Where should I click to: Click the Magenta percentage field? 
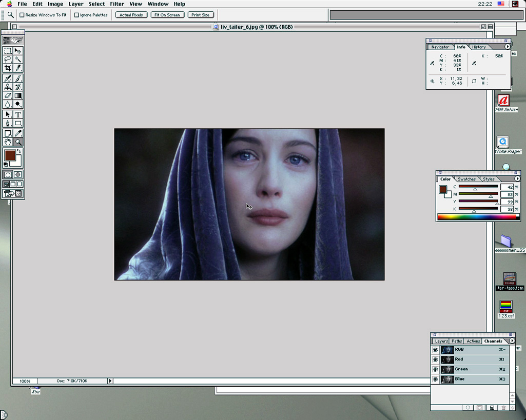(x=506, y=194)
